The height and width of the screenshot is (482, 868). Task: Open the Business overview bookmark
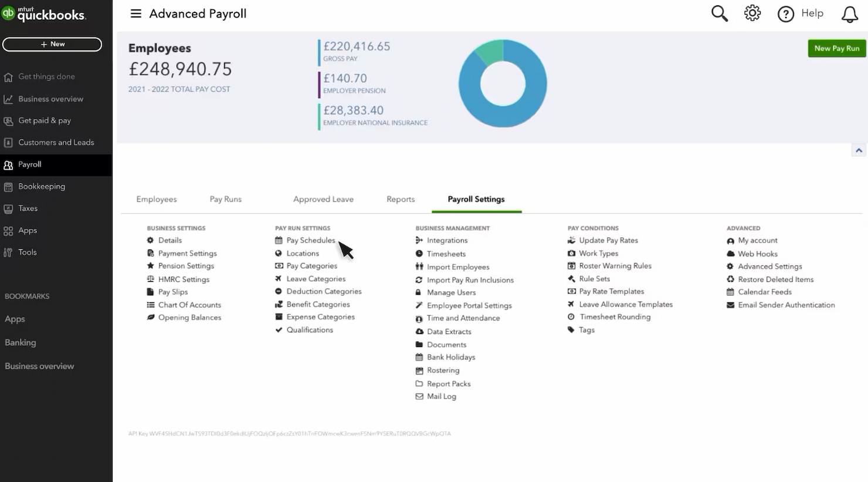click(x=39, y=366)
